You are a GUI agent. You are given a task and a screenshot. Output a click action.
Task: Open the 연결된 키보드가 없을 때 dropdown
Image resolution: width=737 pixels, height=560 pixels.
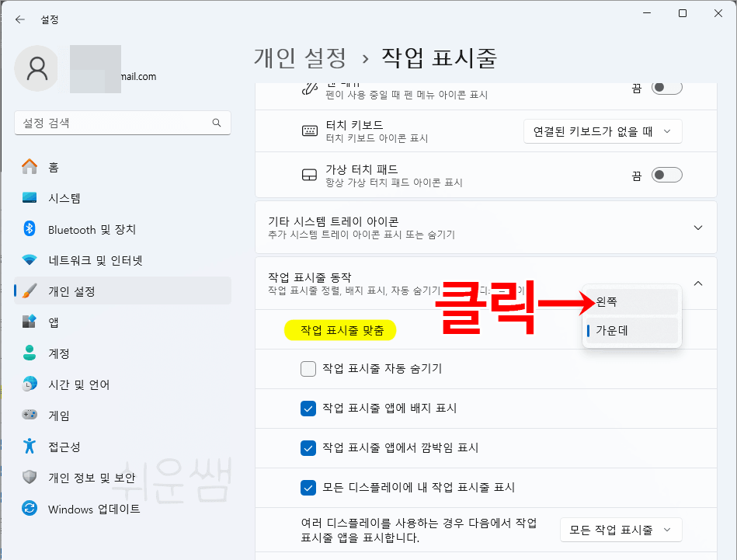[603, 131]
